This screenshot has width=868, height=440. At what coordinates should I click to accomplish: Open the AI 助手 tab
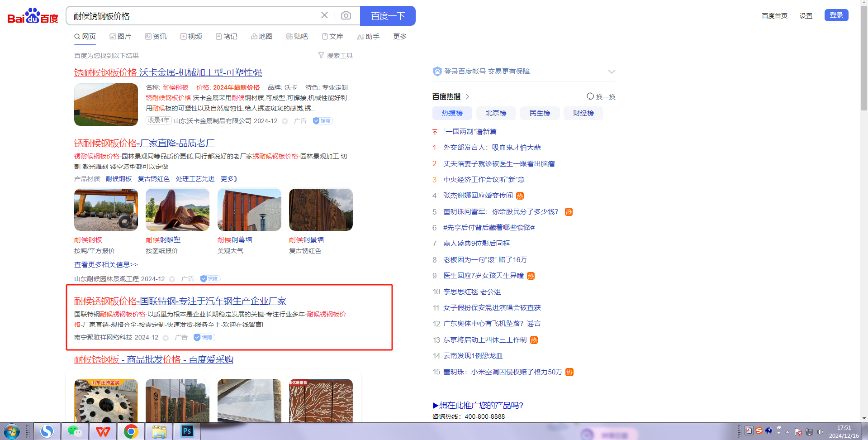[x=368, y=37]
